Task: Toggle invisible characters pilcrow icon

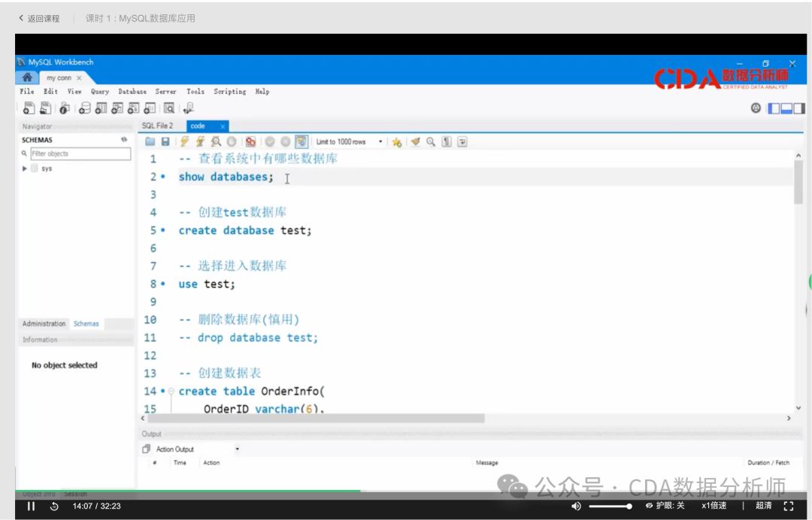Action: pyautogui.click(x=447, y=141)
